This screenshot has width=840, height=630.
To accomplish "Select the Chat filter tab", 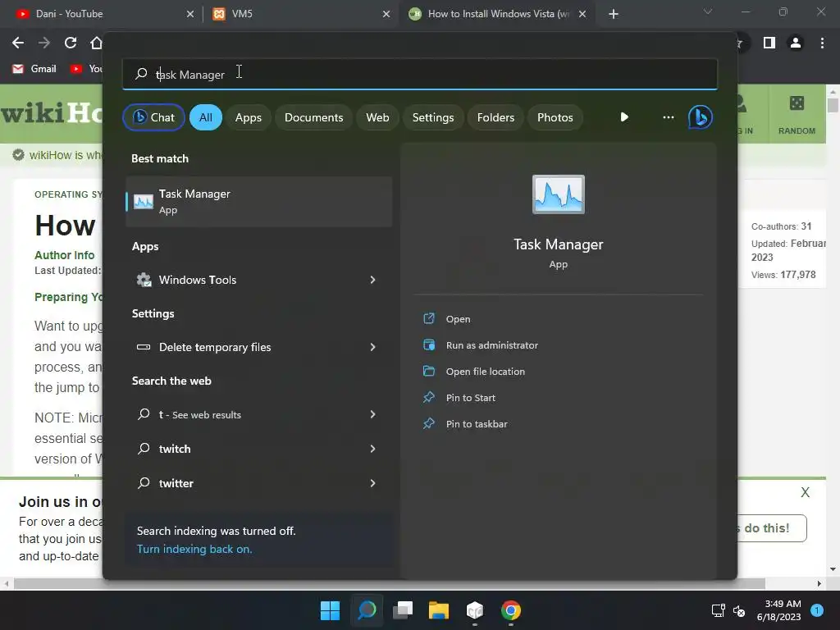I will pyautogui.click(x=153, y=117).
